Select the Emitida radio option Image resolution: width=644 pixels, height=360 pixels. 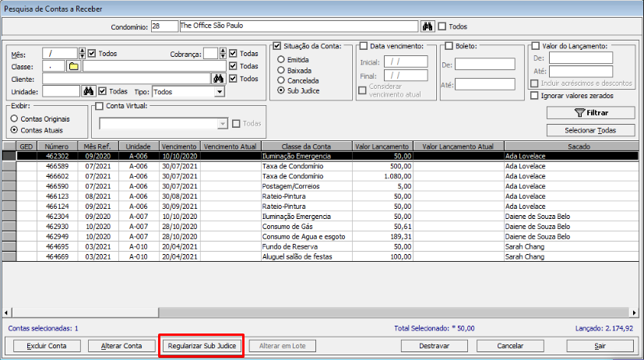281,59
